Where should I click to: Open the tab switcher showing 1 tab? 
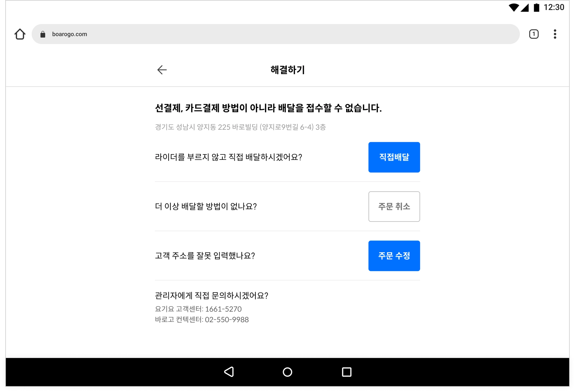[x=534, y=34]
